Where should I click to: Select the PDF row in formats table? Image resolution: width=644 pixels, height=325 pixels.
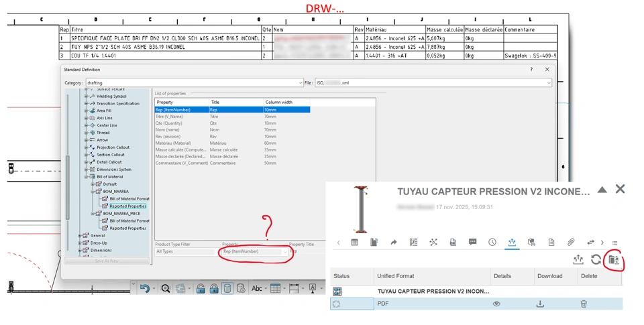[x=476, y=304]
